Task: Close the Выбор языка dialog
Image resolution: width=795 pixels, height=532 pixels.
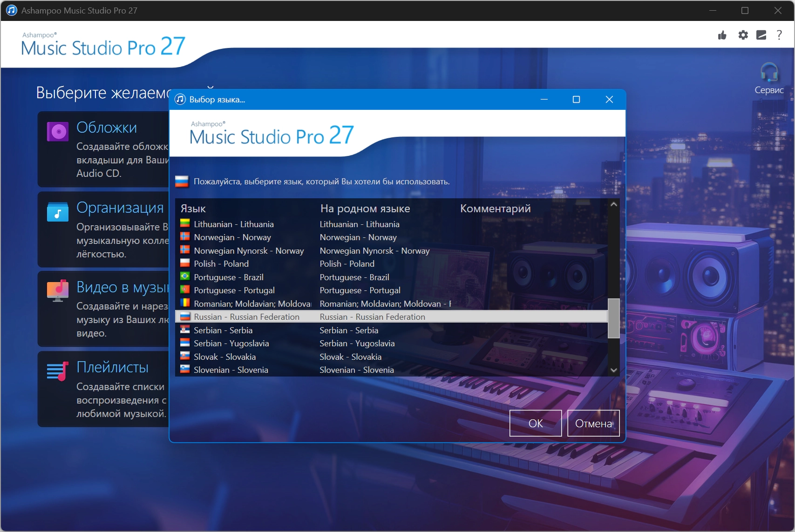Action: coord(609,99)
